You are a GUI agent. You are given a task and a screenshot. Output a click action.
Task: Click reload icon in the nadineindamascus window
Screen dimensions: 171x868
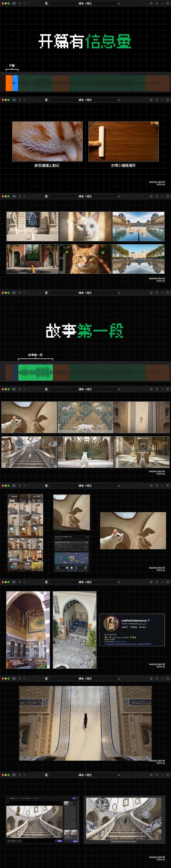point(119,582)
